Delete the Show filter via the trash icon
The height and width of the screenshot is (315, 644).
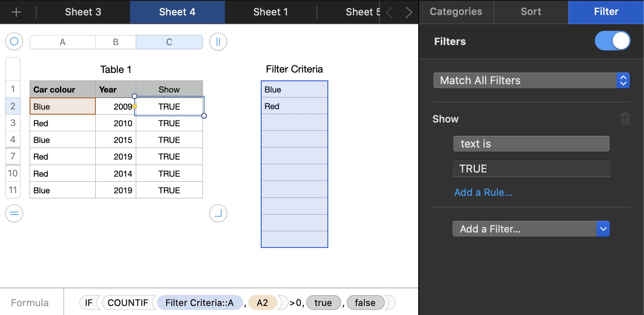pos(625,119)
